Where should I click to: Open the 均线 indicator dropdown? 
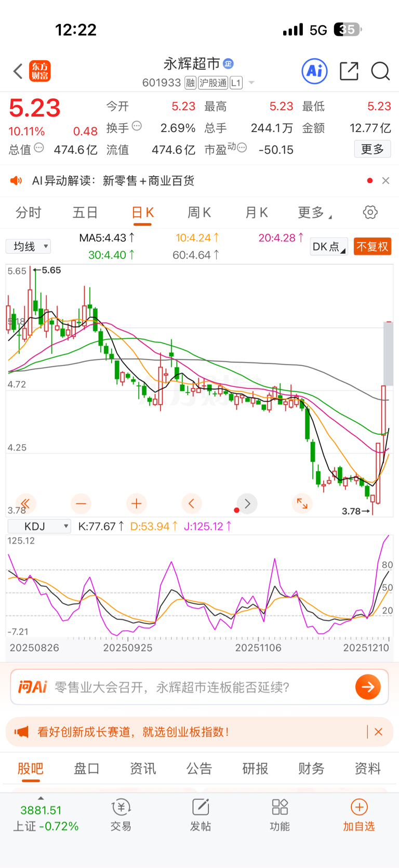coord(28,246)
